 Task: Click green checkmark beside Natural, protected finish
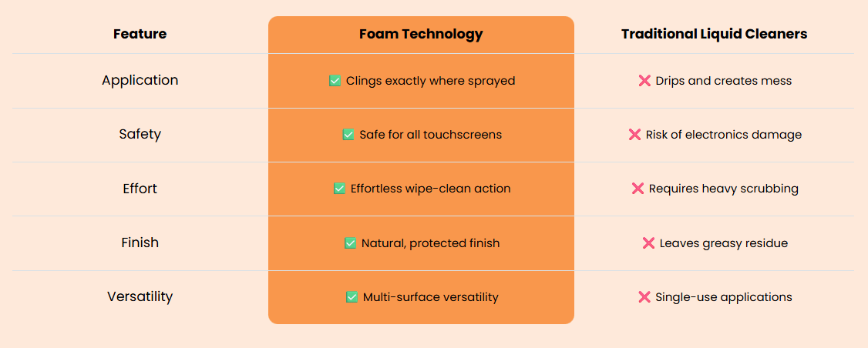(x=351, y=243)
